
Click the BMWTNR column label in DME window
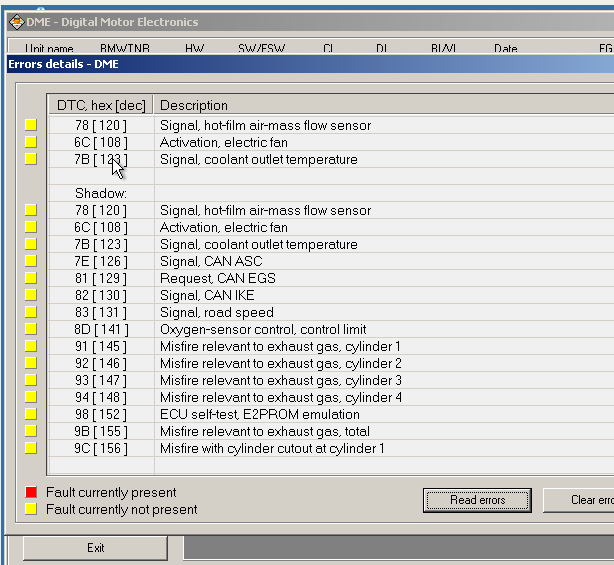pos(125,49)
